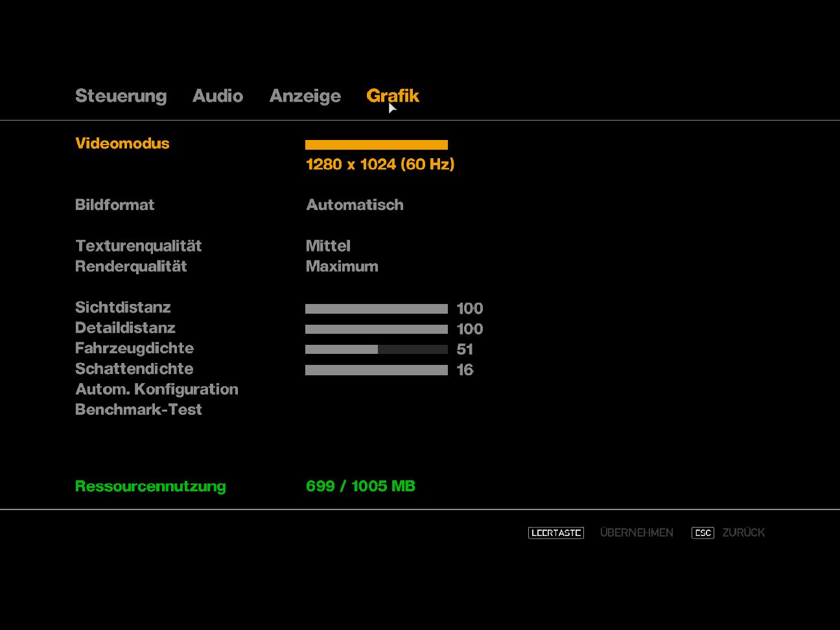Click the Sichtdistanz value 100
Viewport: 840px width, 630px height.
click(470, 309)
